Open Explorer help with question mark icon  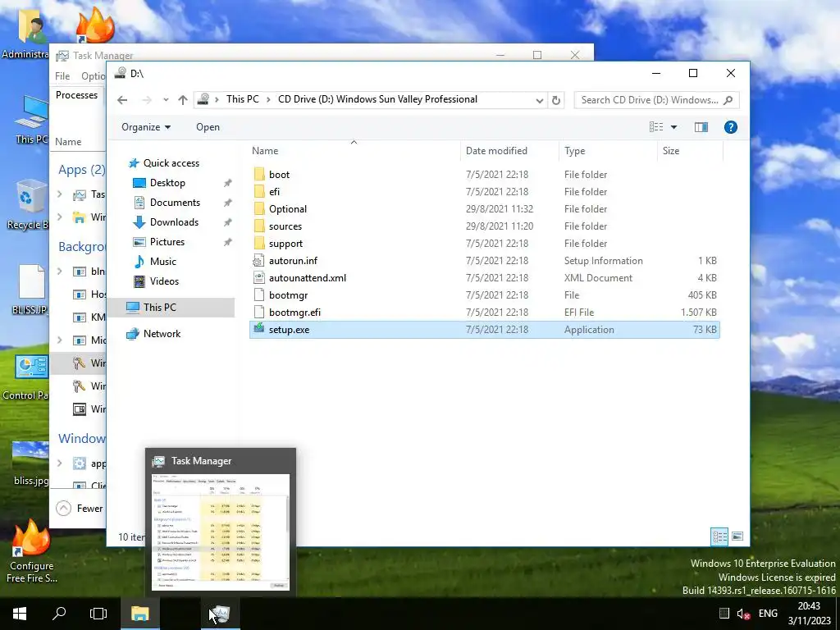730,127
